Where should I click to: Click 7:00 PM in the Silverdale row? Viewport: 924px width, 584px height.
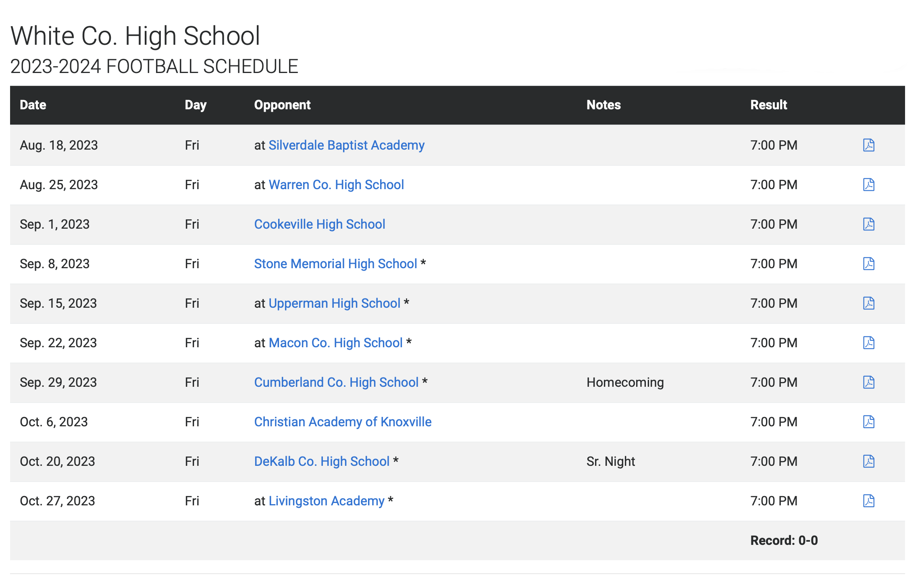(x=774, y=145)
